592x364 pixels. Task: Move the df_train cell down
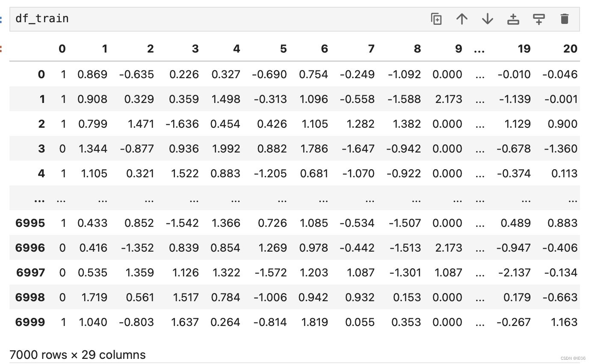pos(487,19)
